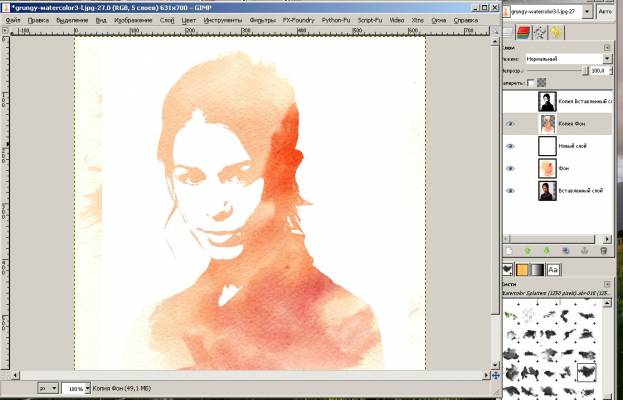The height and width of the screenshot is (400, 623).
Task: Open the Patterns tab icon
Action: (522, 270)
